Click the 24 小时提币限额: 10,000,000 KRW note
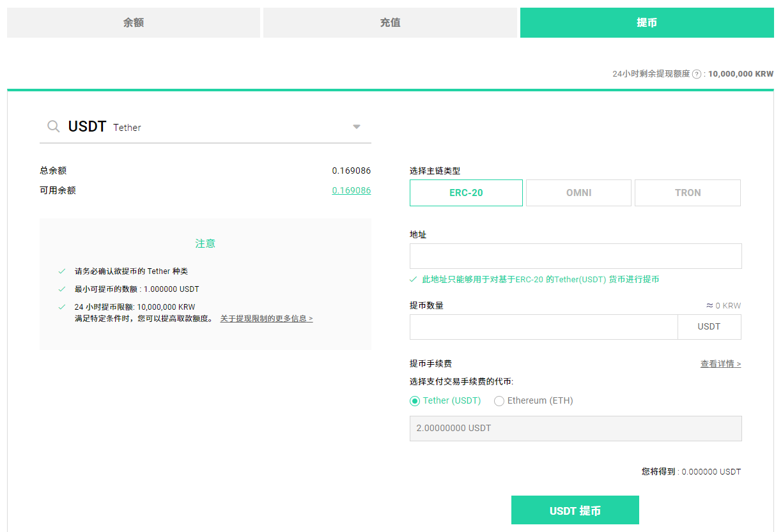Image resolution: width=783 pixels, height=532 pixels. tap(135, 307)
